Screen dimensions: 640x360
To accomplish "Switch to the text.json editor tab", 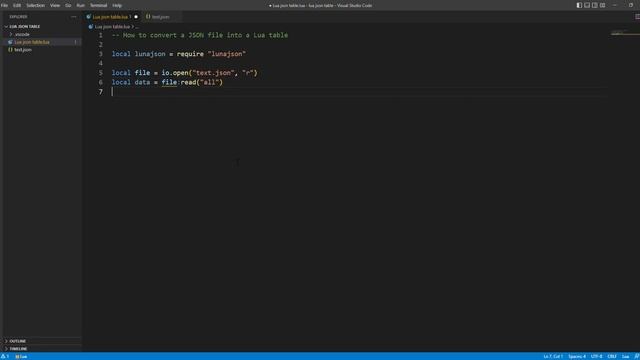I will tap(160, 17).
